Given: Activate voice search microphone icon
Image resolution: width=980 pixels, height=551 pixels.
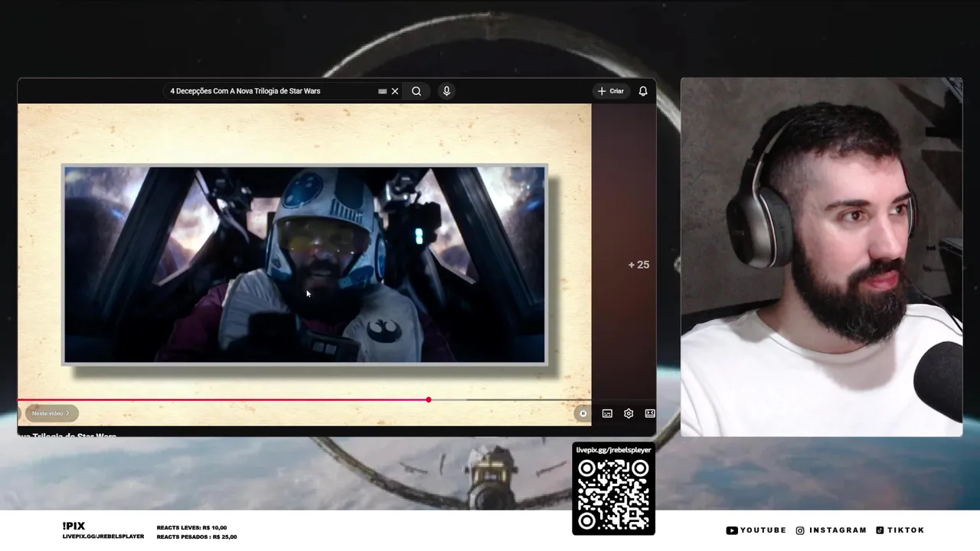Looking at the screenshot, I should [x=446, y=91].
